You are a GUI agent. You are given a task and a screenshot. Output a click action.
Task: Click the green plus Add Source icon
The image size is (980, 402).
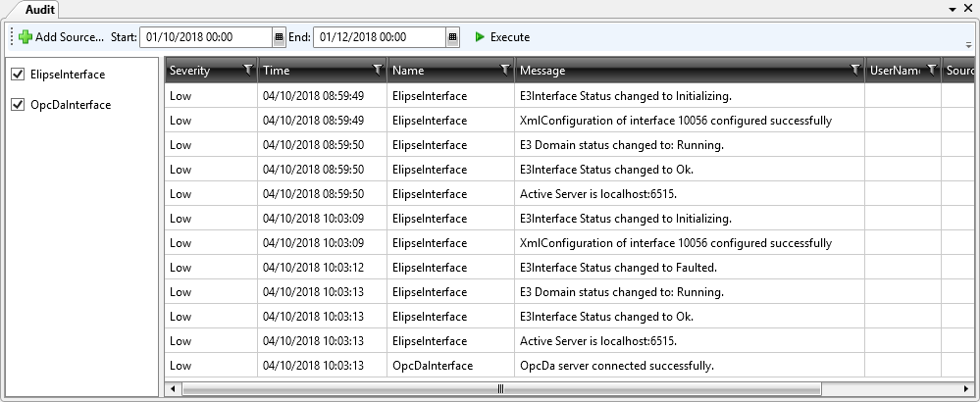[26, 37]
